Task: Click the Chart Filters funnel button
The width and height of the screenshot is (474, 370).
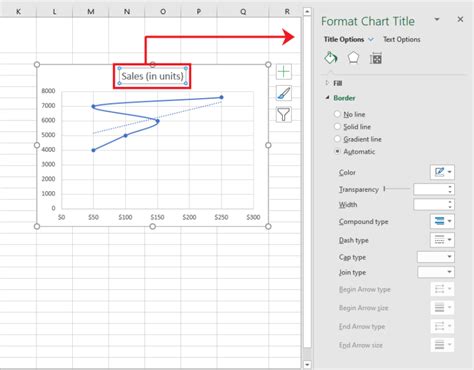Action: tap(284, 114)
